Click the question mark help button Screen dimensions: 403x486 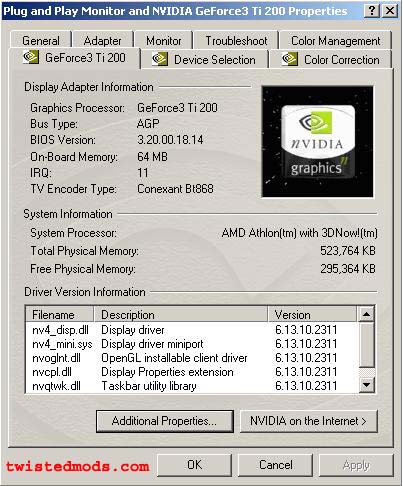pos(371,11)
